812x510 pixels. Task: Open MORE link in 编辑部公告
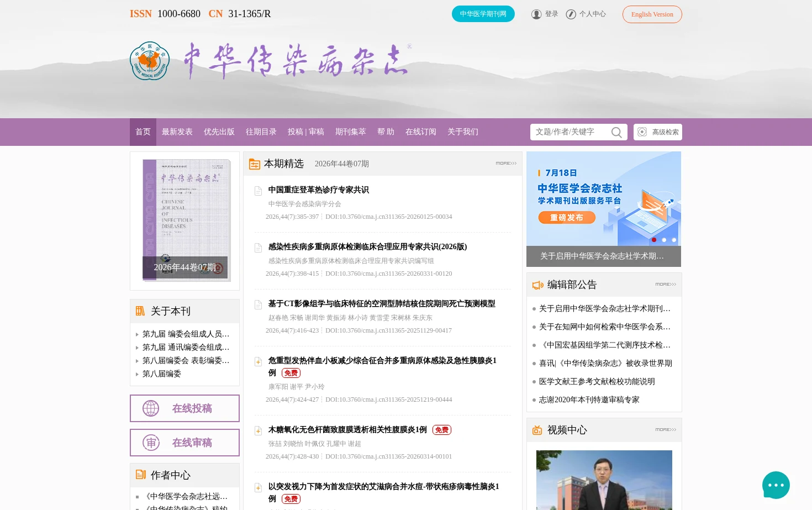point(666,285)
